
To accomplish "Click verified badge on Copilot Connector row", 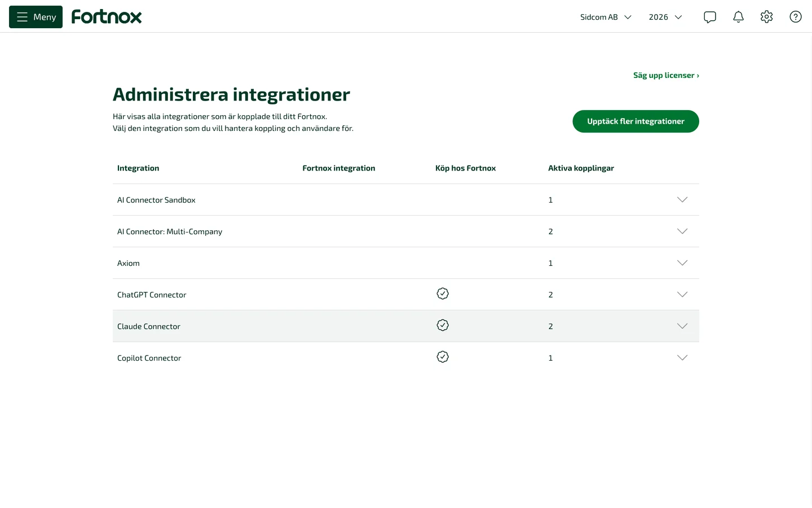I will 443,357.
